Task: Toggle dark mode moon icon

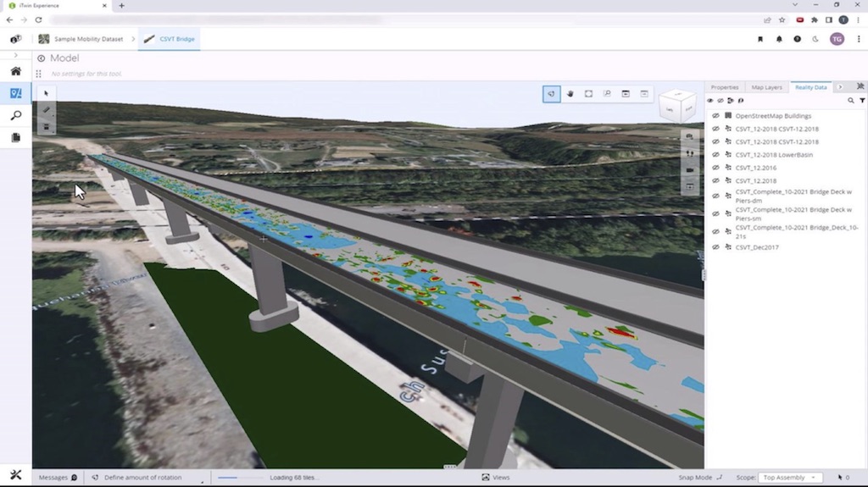Action: click(x=815, y=39)
